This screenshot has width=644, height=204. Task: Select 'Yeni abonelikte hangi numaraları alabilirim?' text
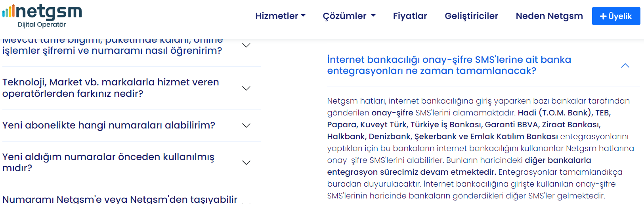109,125
